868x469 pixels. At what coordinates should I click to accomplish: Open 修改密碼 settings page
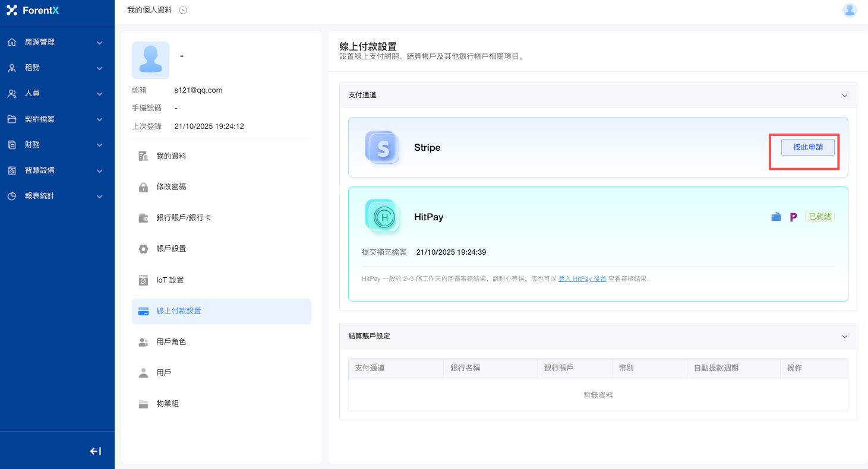171,187
